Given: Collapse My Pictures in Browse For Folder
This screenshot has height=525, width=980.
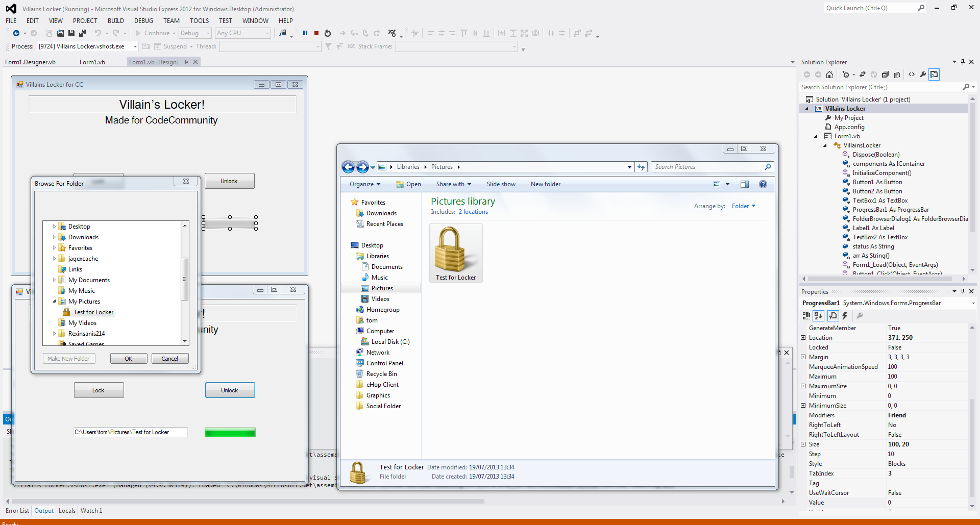Looking at the screenshot, I should (x=54, y=302).
